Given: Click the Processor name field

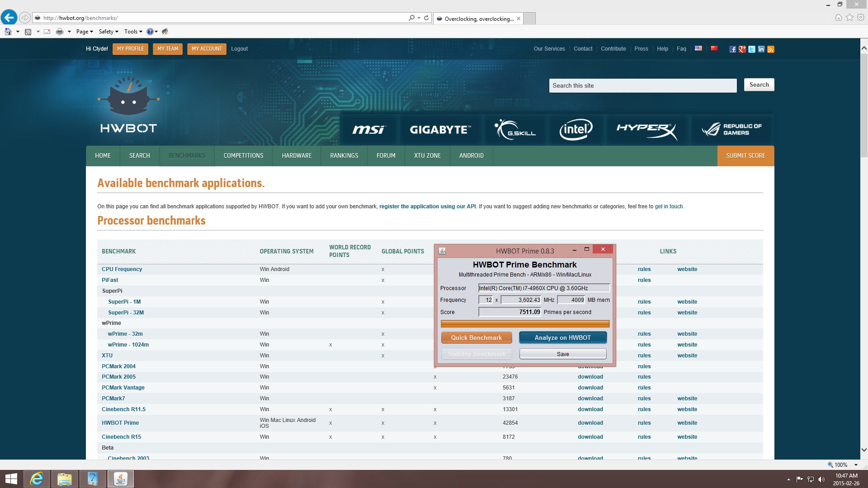Looking at the screenshot, I should pyautogui.click(x=544, y=288).
